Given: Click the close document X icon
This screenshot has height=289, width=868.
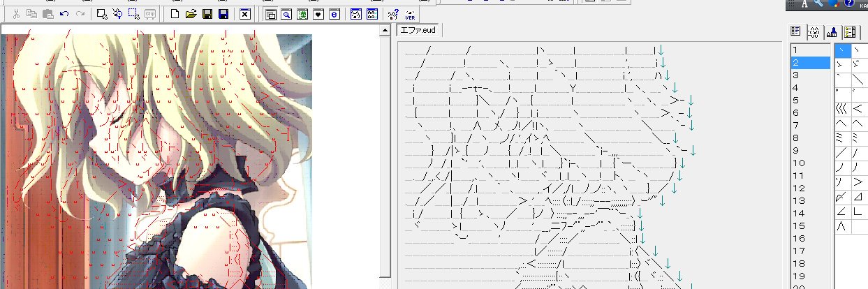Looking at the screenshot, I should coord(244,14).
